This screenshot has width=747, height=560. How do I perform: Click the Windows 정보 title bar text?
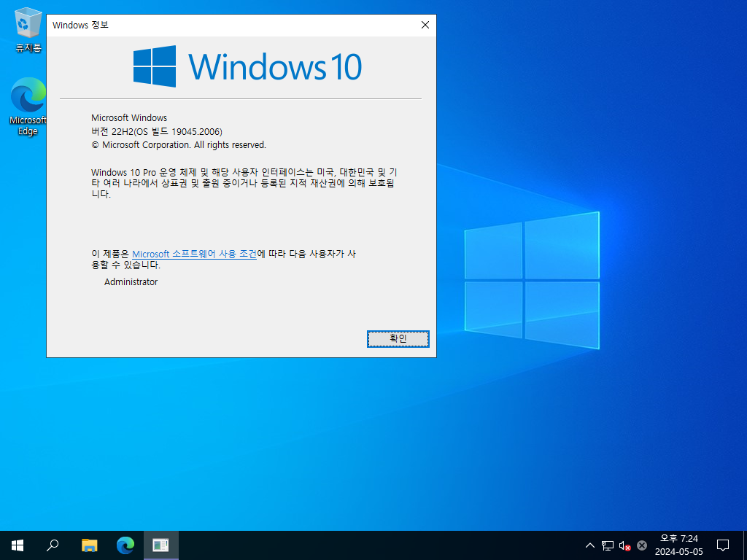click(x=80, y=25)
